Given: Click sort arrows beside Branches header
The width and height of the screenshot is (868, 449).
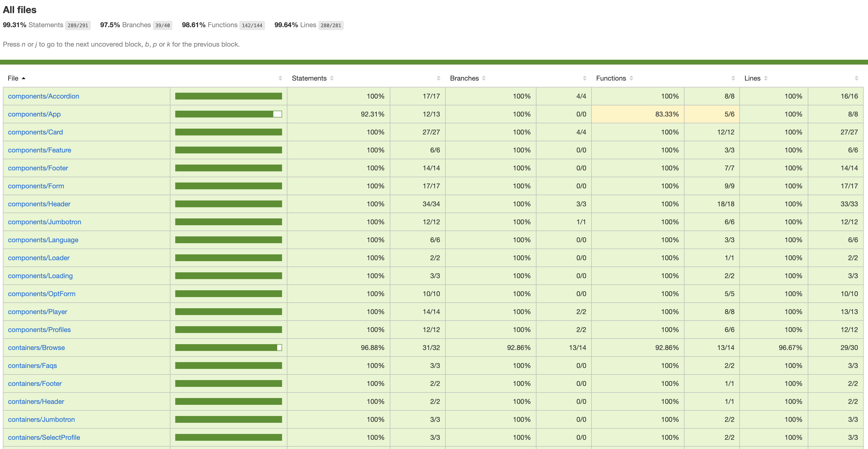Looking at the screenshot, I should (x=484, y=78).
